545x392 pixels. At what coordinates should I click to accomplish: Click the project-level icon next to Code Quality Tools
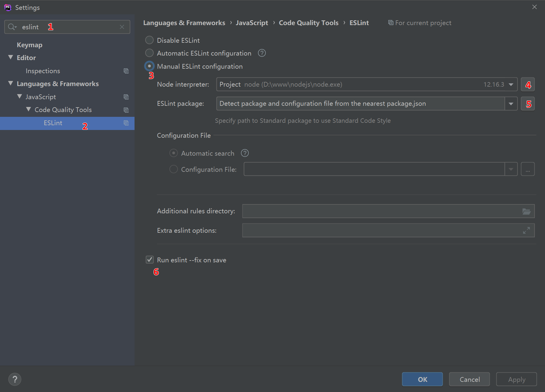pyautogui.click(x=126, y=110)
